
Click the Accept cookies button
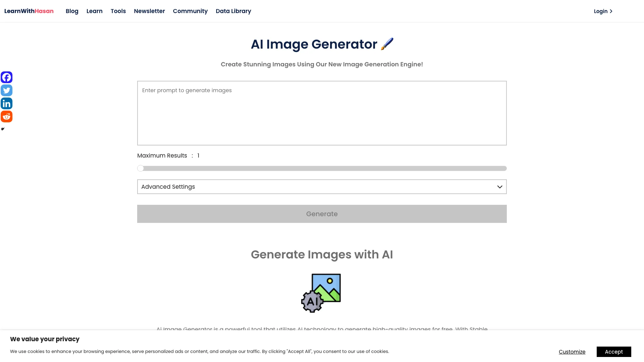coord(614,352)
